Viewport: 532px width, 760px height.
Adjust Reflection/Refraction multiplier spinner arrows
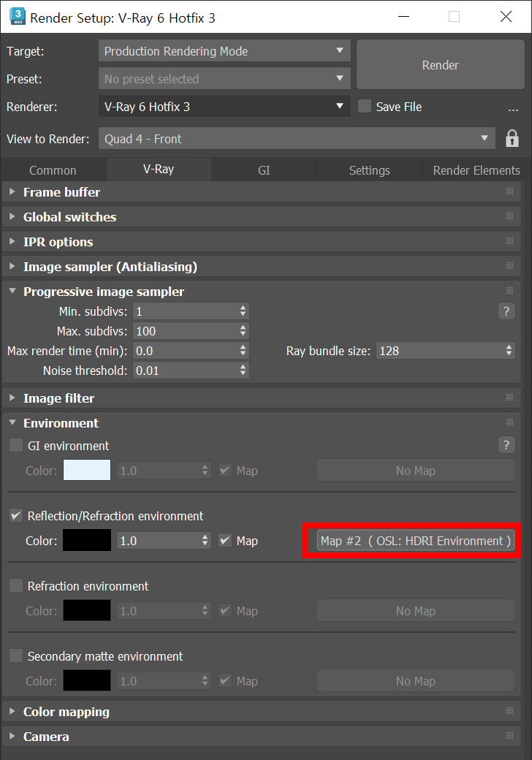click(205, 541)
